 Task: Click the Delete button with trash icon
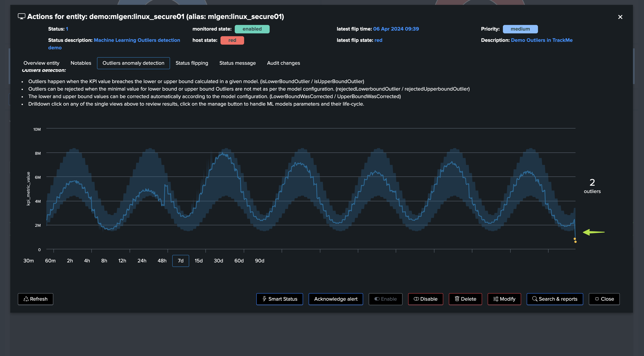465,299
